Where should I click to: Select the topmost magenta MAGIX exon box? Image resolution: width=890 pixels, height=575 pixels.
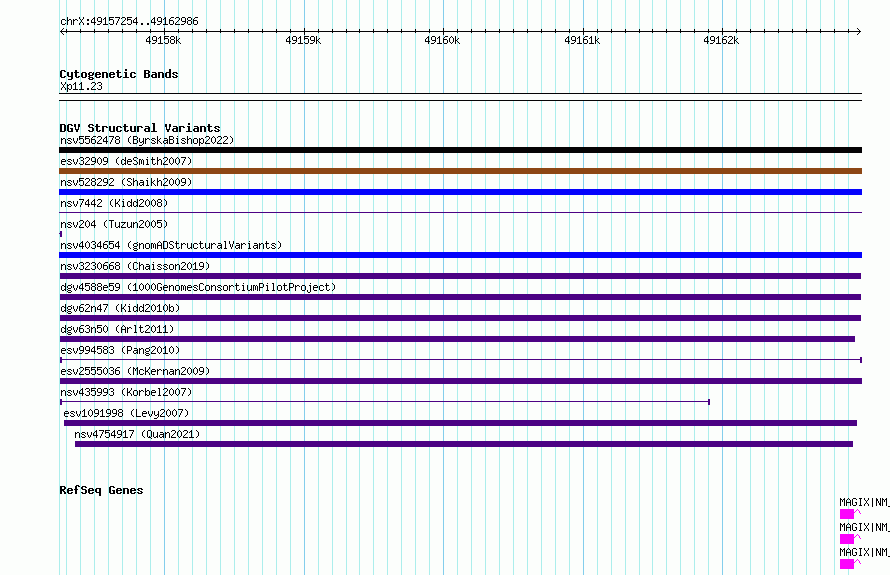tap(847, 514)
